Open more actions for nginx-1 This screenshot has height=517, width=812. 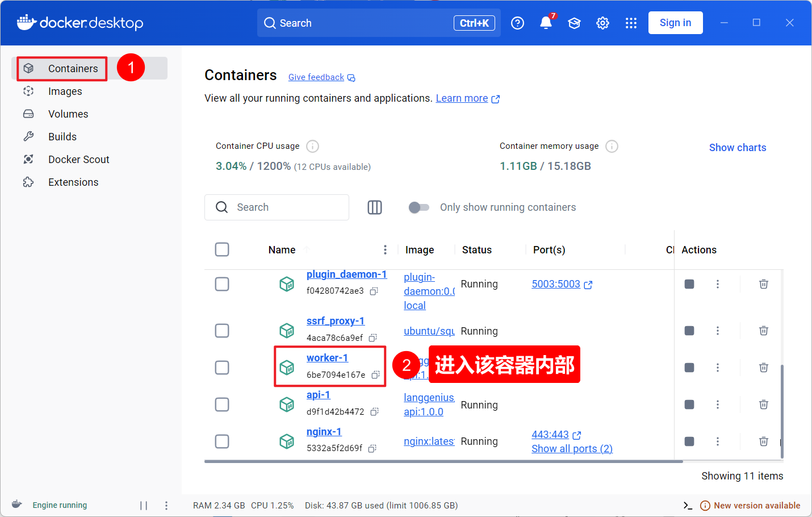pos(718,441)
